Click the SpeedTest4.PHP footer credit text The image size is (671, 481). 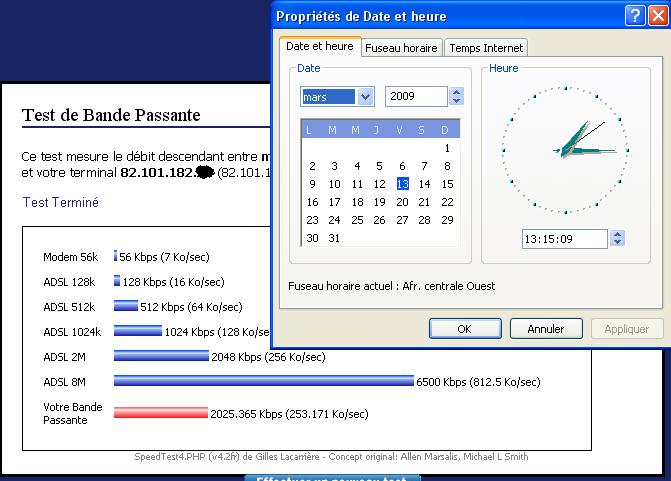(x=331, y=457)
